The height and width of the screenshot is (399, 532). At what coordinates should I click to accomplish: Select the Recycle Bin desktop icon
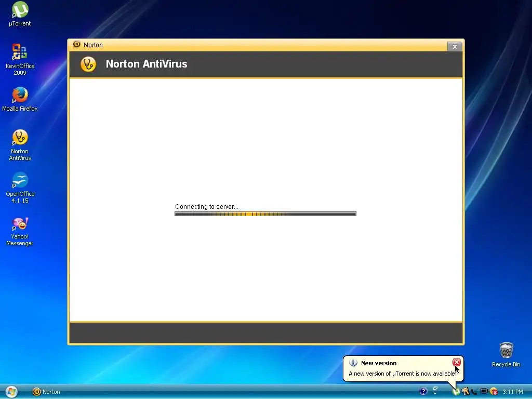506,354
